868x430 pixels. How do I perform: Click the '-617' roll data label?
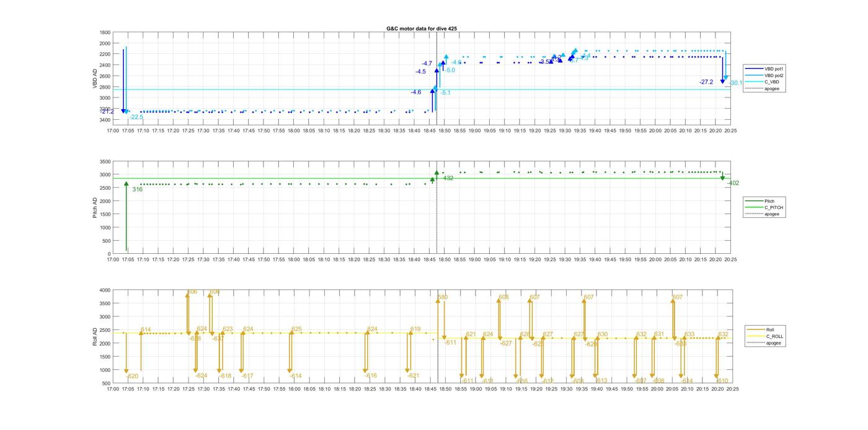tap(247, 376)
